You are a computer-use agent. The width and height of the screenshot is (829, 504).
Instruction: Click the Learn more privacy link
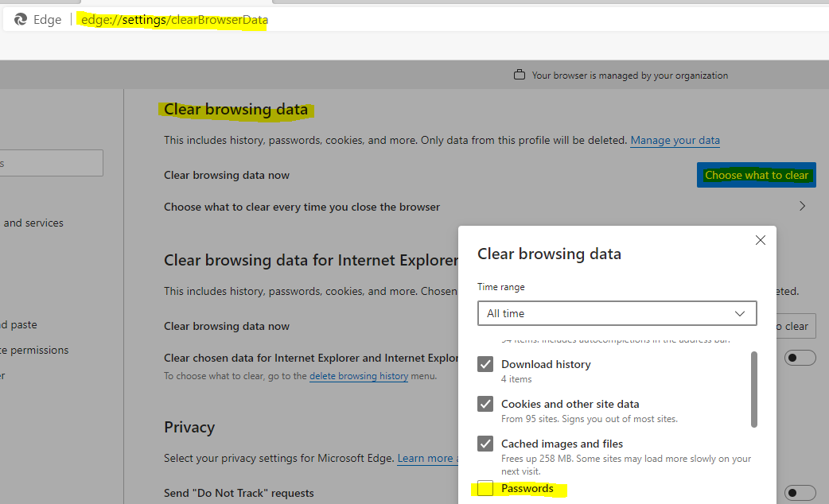(x=428, y=458)
